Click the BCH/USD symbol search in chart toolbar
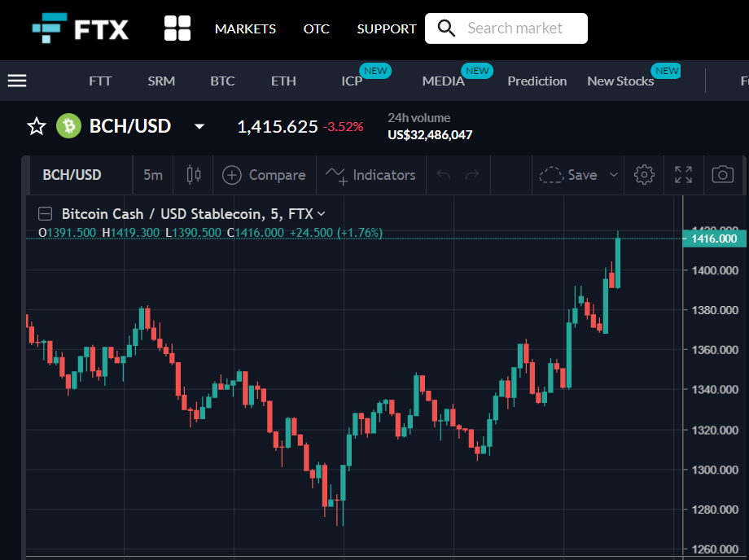 coord(72,175)
